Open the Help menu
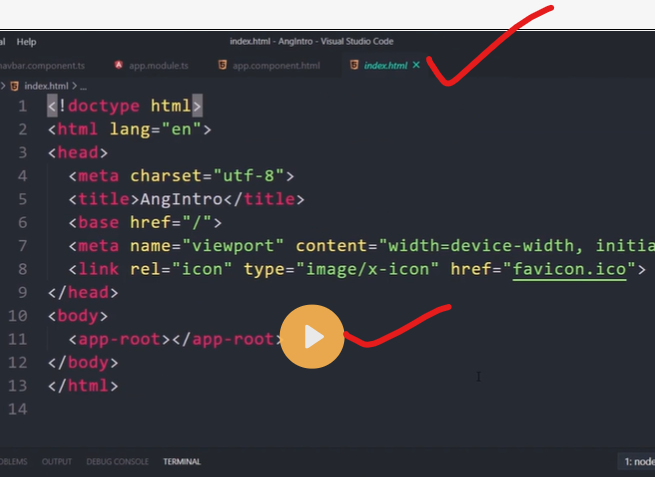655x477 pixels. (x=26, y=41)
